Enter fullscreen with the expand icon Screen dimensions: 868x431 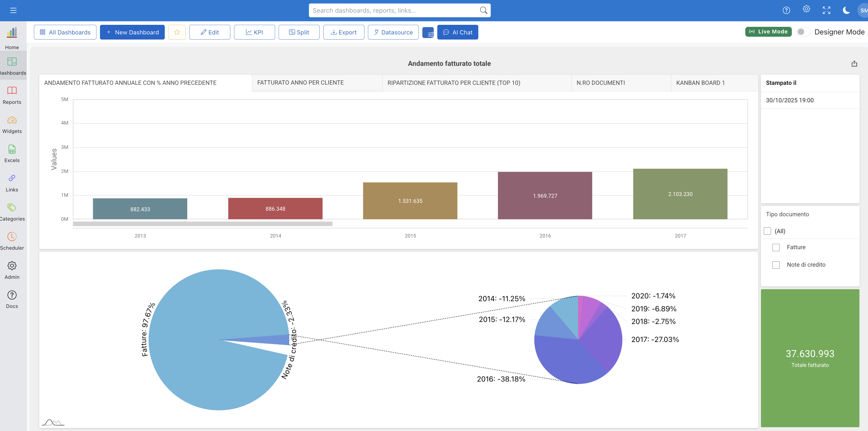[826, 10]
